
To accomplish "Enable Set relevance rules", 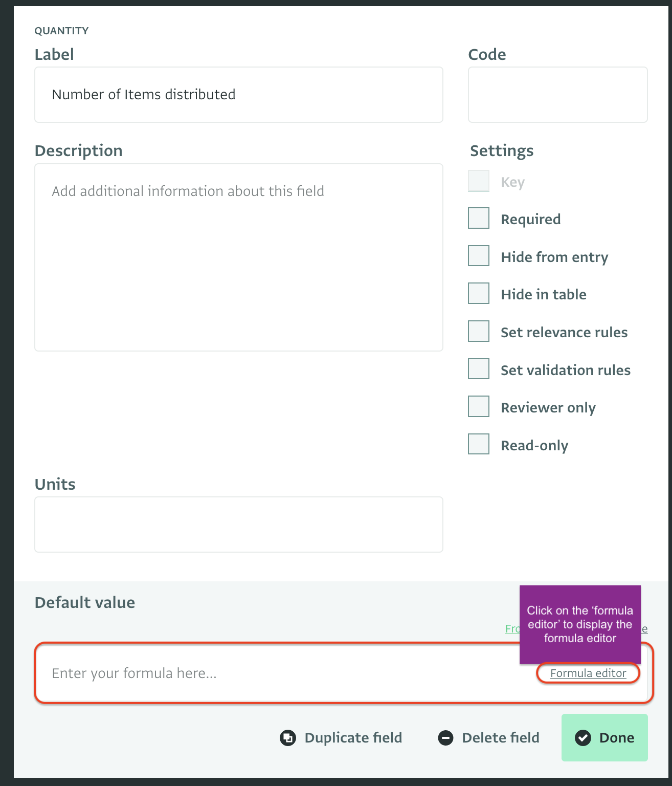I will click(x=478, y=331).
